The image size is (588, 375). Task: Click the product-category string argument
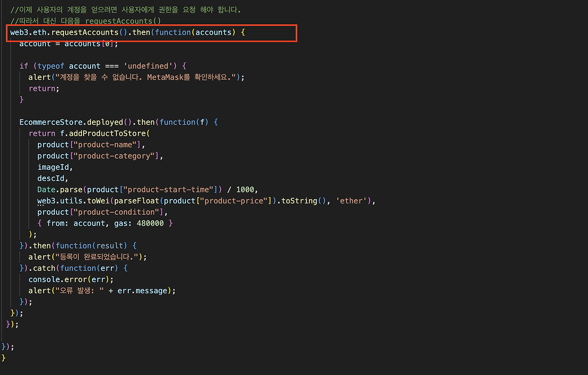(x=96, y=156)
